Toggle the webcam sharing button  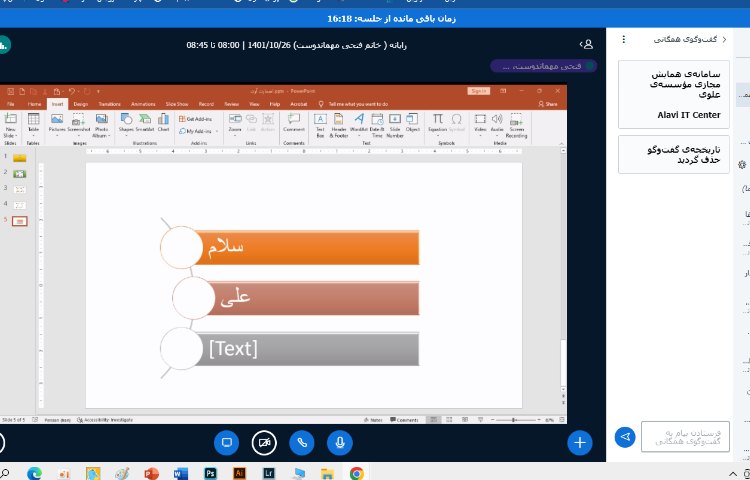264,441
